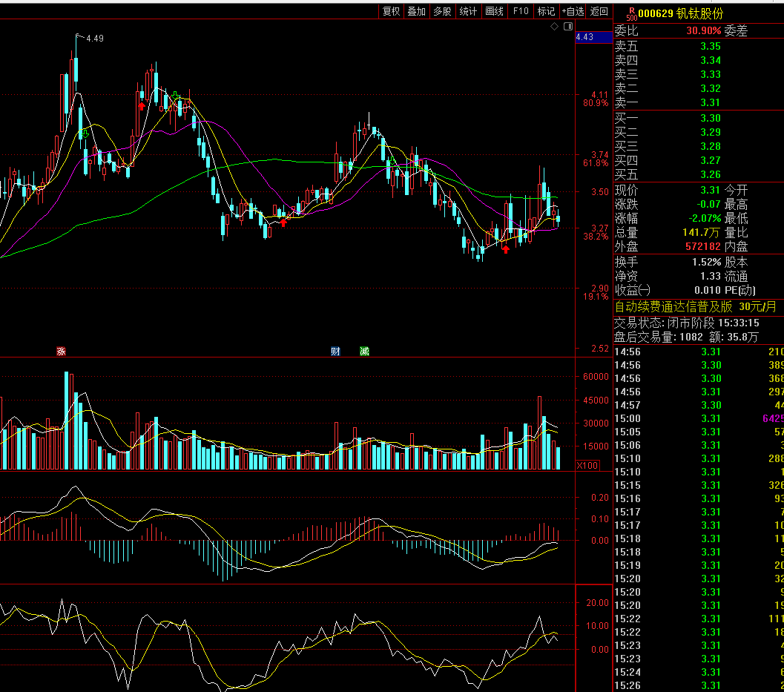Click the 净资 1.33 value
This screenshot has height=692, width=784.
[710, 276]
